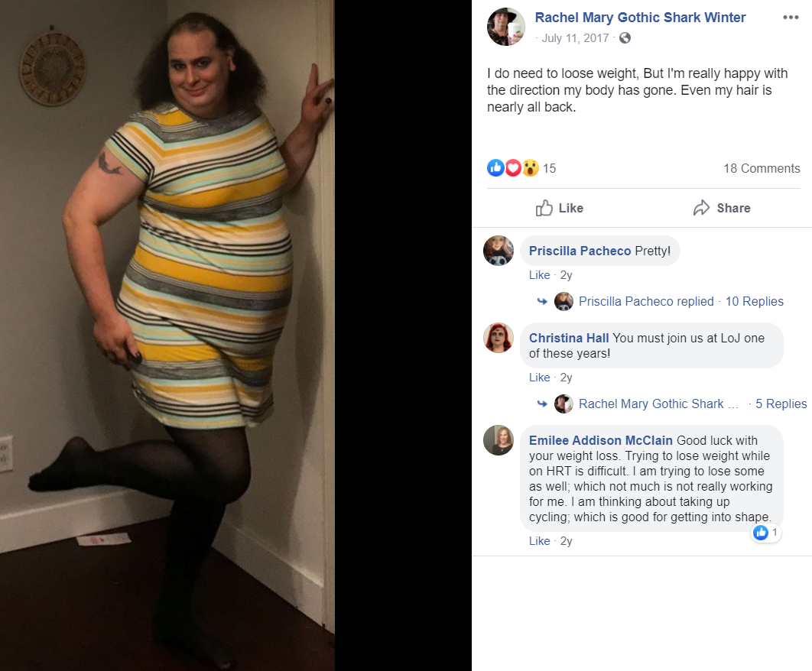Image resolution: width=812 pixels, height=671 pixels.
Task: Click the July 11, 2017 timestamp
Action: pyautogui.click(x=575, y=38)
